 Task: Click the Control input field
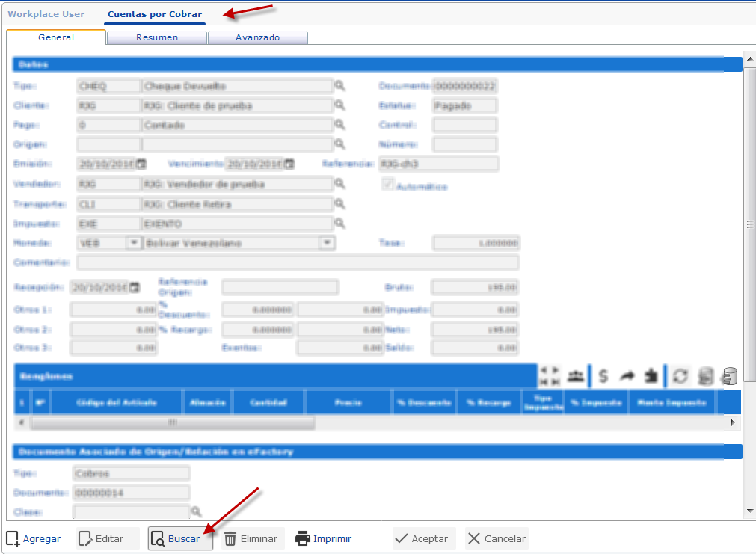464,125
